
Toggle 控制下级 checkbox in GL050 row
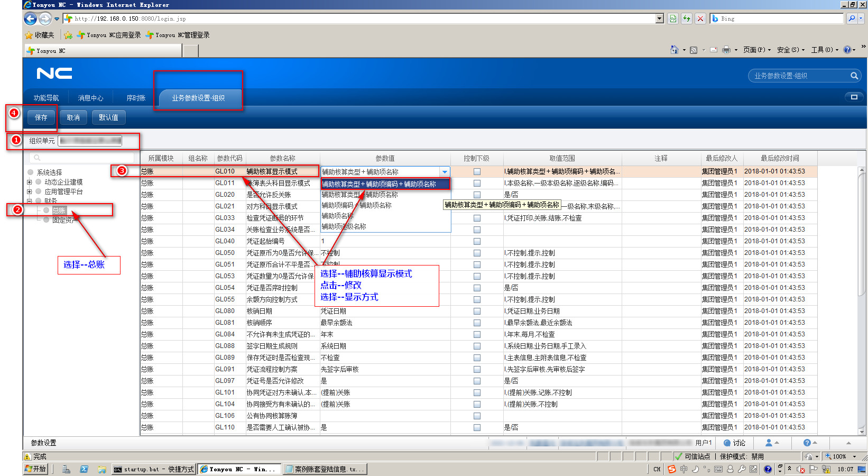pyautogui.click(x=477, y=253)
